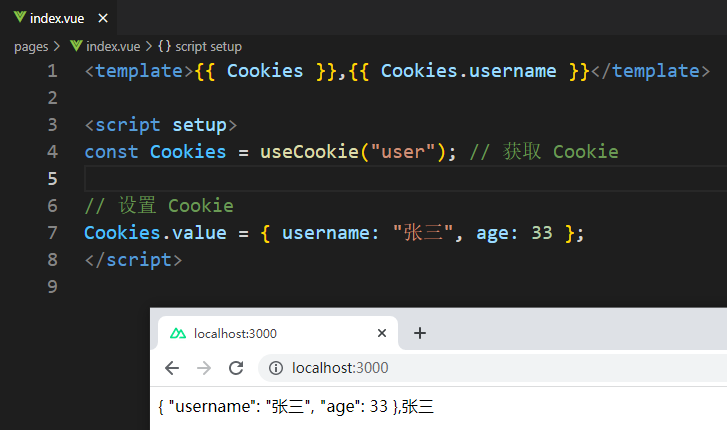The width and height of the screenshot is (727, 430).
Task: Click the "张三" string in code
Action: click(422, 232)
